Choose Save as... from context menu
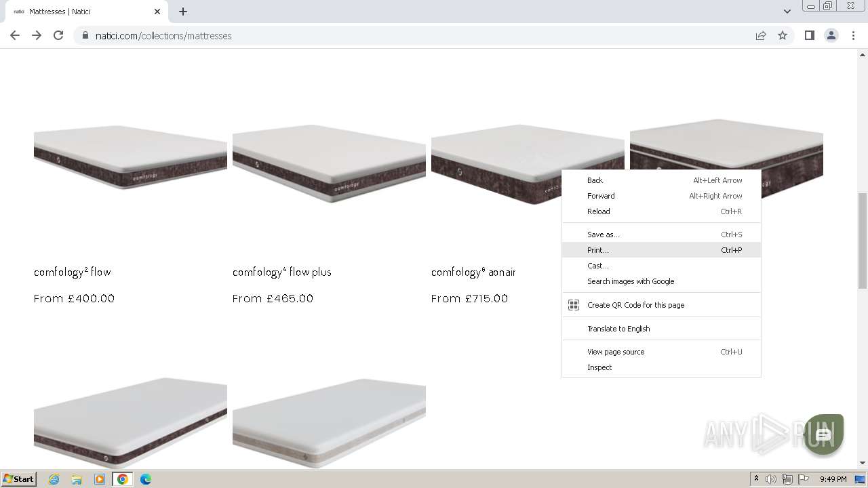Screen dimensions: 868x488 (x=661, y=235)
